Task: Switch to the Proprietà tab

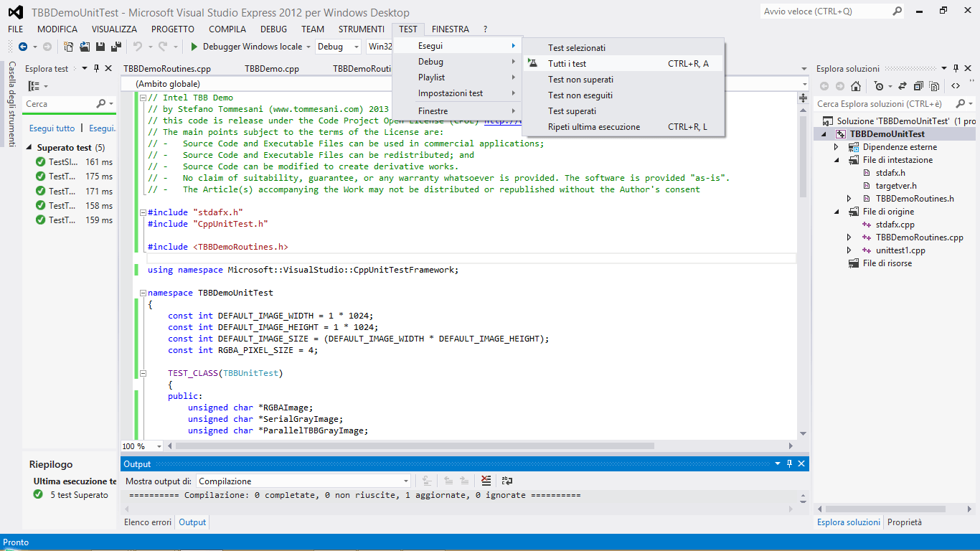Action: (x=905, y=522)
